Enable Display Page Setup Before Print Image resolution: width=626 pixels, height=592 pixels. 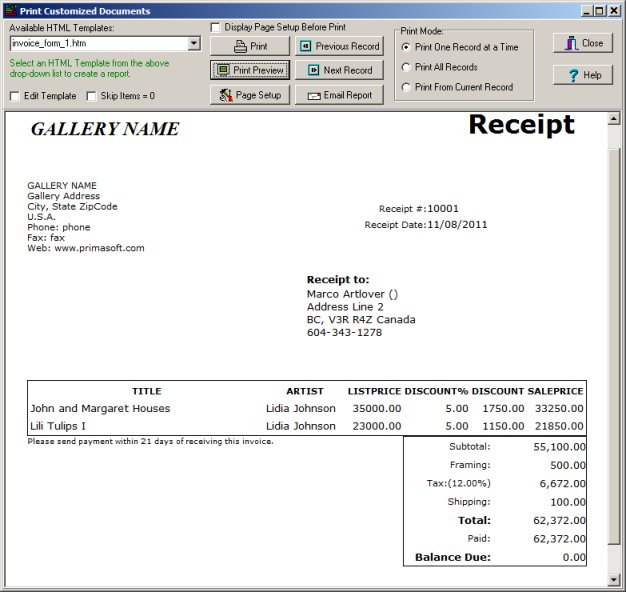click(215, 27)
